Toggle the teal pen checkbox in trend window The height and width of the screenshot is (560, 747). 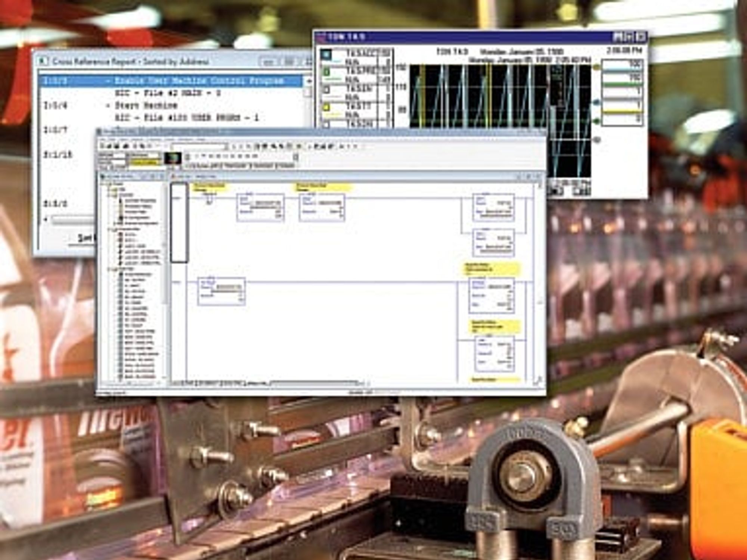[x=326, y=55]
